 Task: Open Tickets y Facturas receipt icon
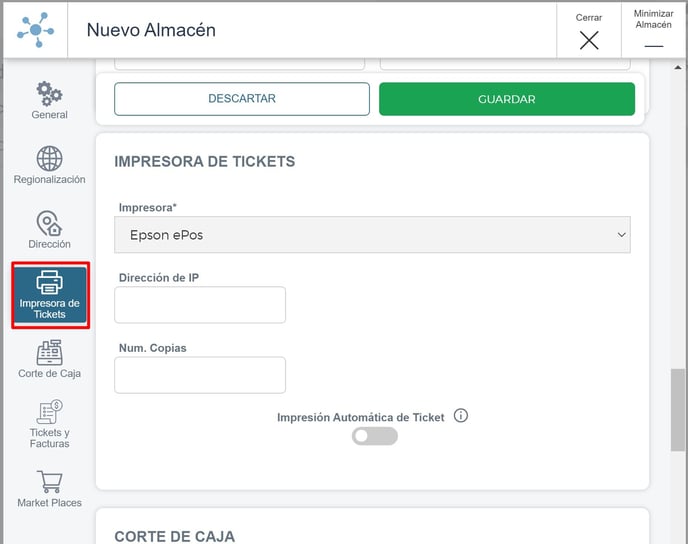coord(49,412)
